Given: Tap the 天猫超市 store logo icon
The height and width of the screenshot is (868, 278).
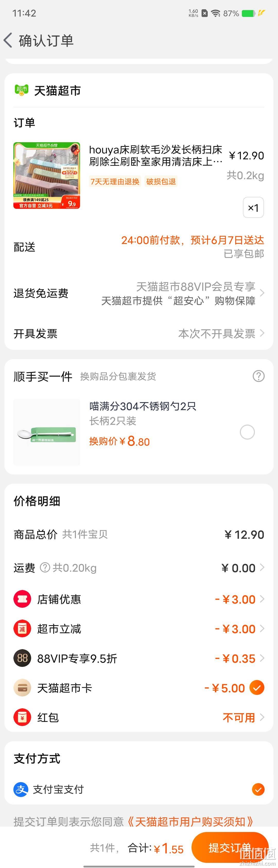Looking at the screenshot, I should [x=21, y=90].
